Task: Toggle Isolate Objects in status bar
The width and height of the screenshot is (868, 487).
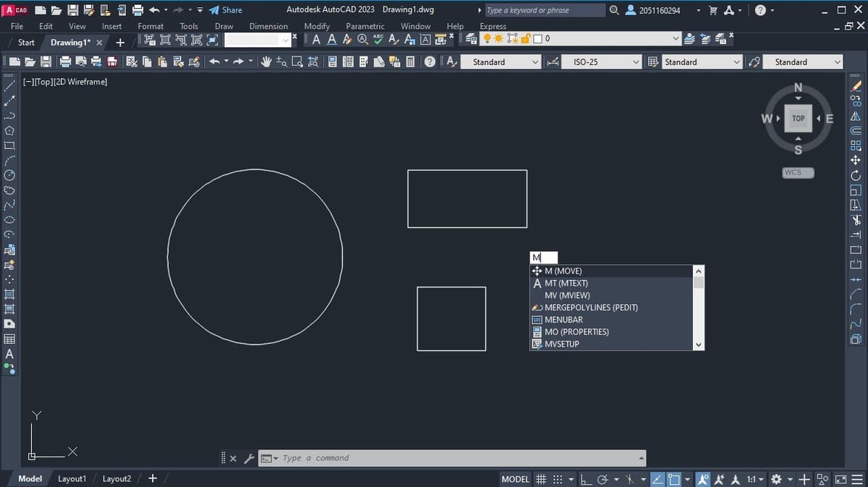Action: (x=823, y=479)
